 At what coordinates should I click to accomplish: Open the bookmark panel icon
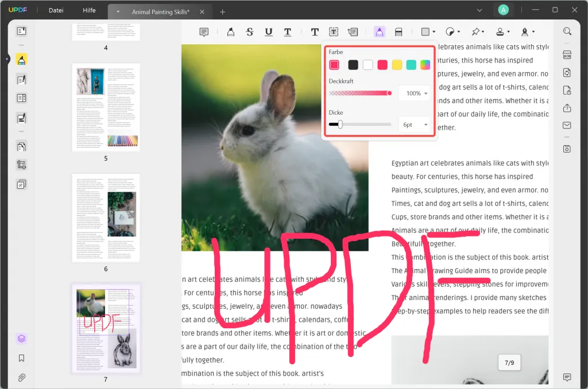tap(21, 358)
